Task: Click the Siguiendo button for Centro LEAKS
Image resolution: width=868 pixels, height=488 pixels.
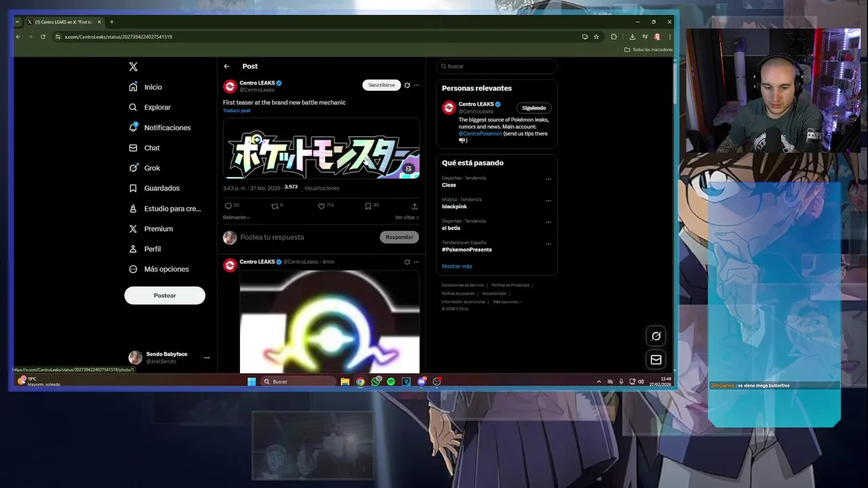Action: click(534, 108)
